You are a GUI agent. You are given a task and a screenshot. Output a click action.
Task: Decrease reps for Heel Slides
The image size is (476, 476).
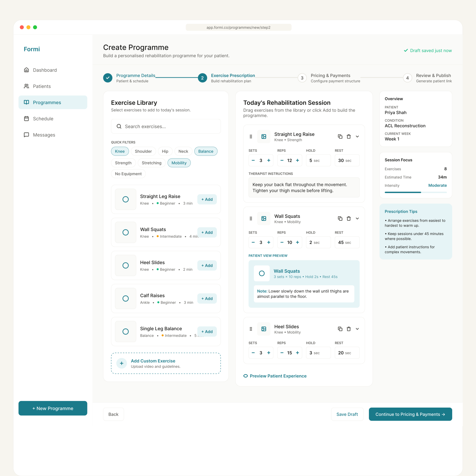(282, 353)
